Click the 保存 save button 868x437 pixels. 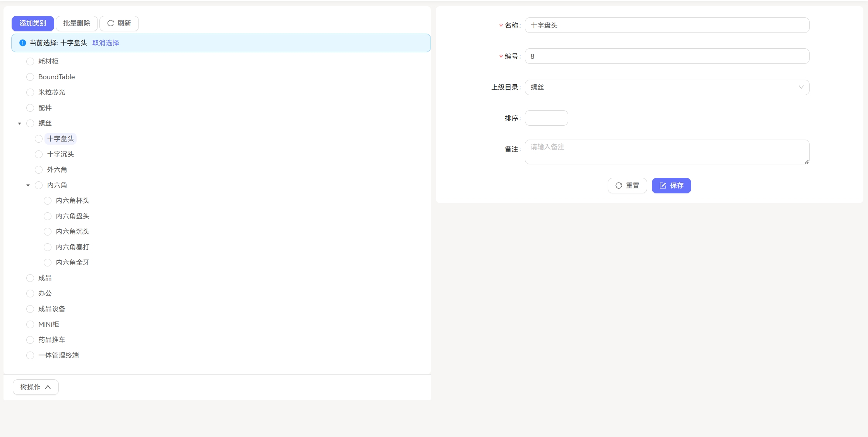(671, 185)
